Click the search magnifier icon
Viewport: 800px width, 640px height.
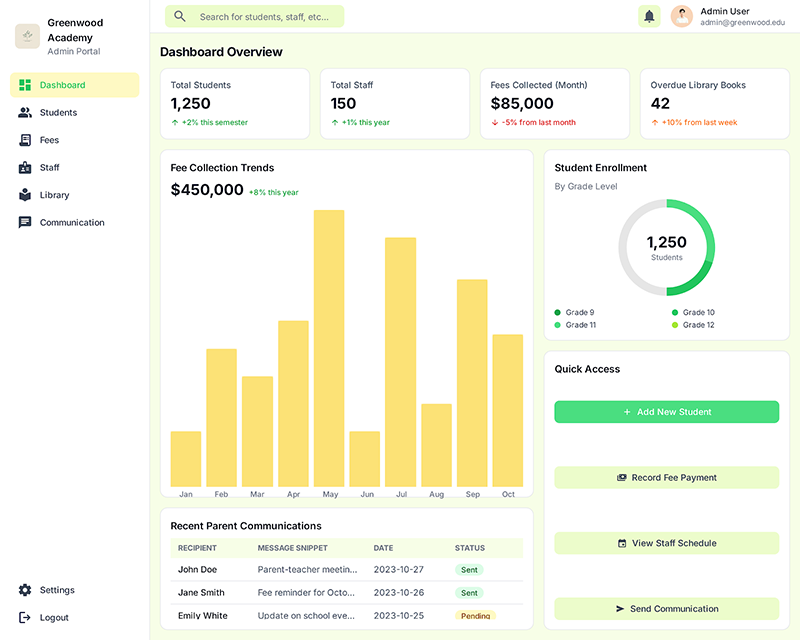pos(180,17)
